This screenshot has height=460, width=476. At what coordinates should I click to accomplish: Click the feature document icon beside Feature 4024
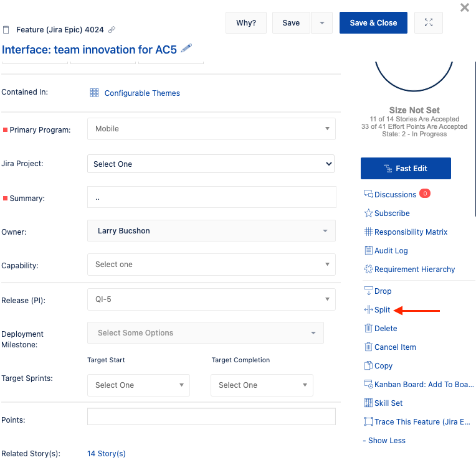pos(6,30)
